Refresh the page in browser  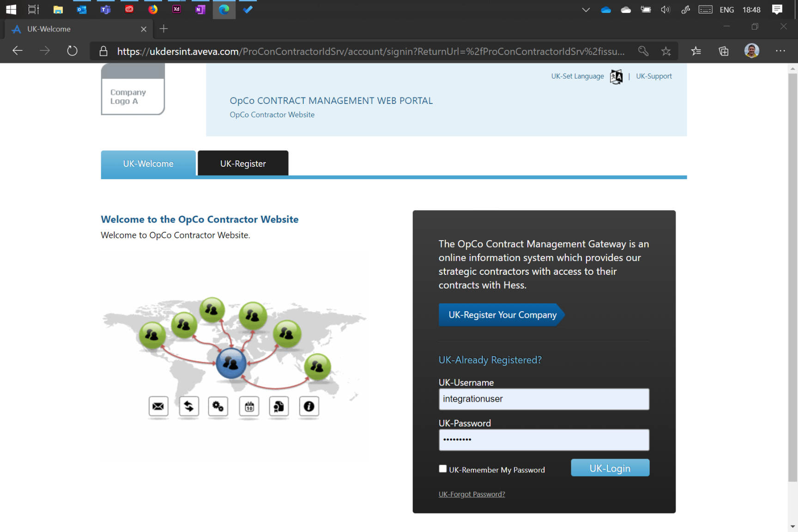pos(72,51)
